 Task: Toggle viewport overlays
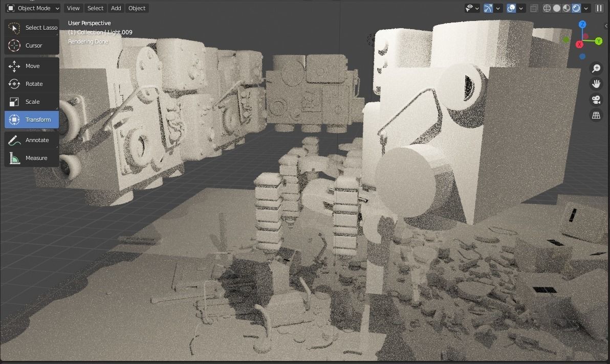click(x=511, y=8)
